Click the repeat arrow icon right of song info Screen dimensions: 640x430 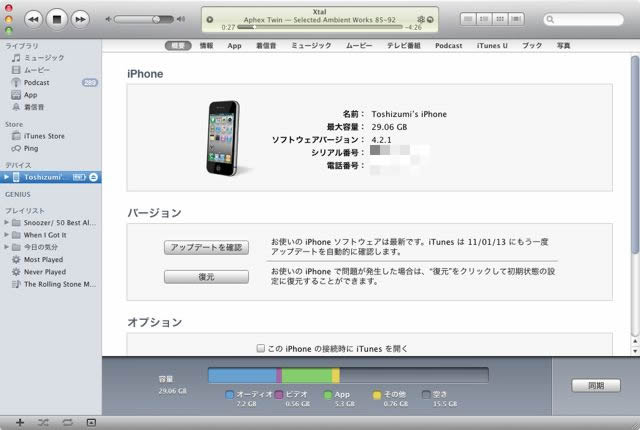(x=430, y=20)
